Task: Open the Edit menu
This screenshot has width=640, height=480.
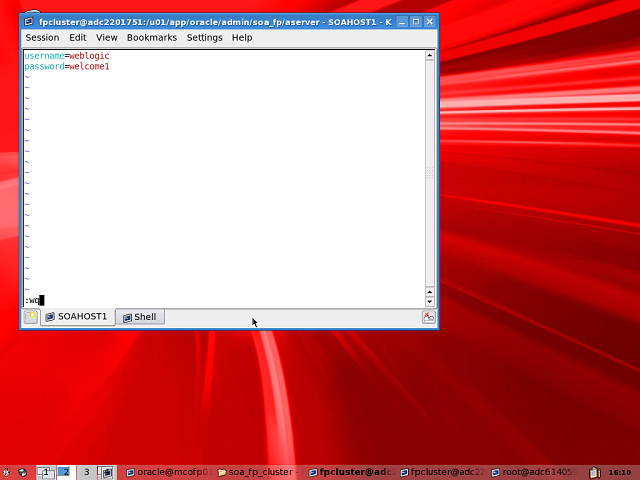Action: click(78, 38)
